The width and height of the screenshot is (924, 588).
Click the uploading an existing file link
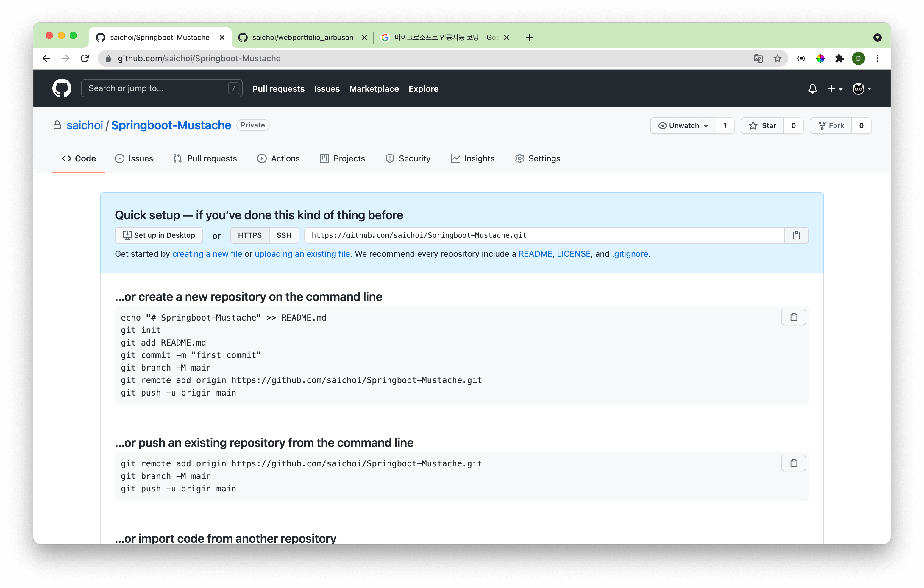[x=302, y=254]
